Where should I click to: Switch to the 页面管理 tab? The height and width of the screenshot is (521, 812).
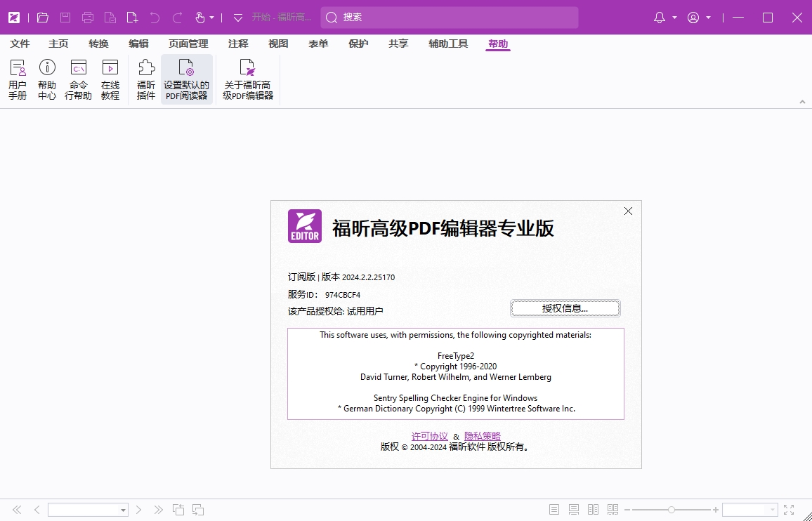pyautogui.click(x=188, y=44)
